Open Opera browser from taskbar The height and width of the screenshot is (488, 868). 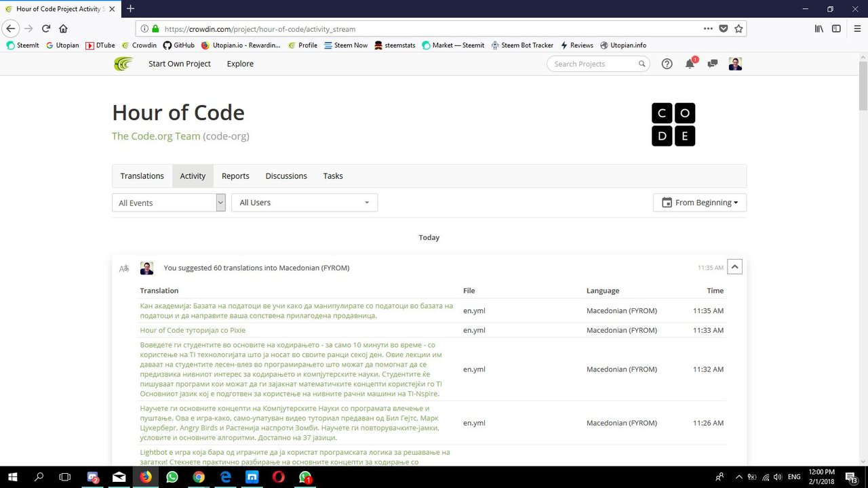tap(278, 477)
